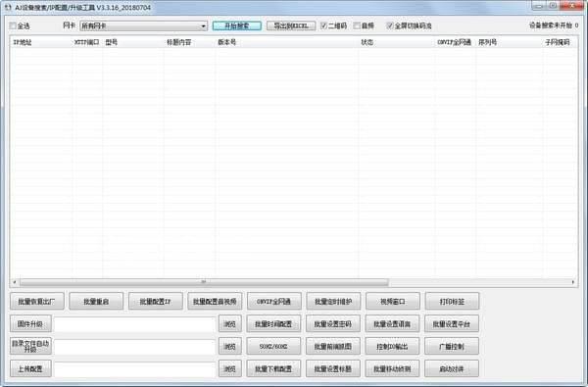Click the 批量设置语言 button
The image size is (588, 387).
(392, 323)
